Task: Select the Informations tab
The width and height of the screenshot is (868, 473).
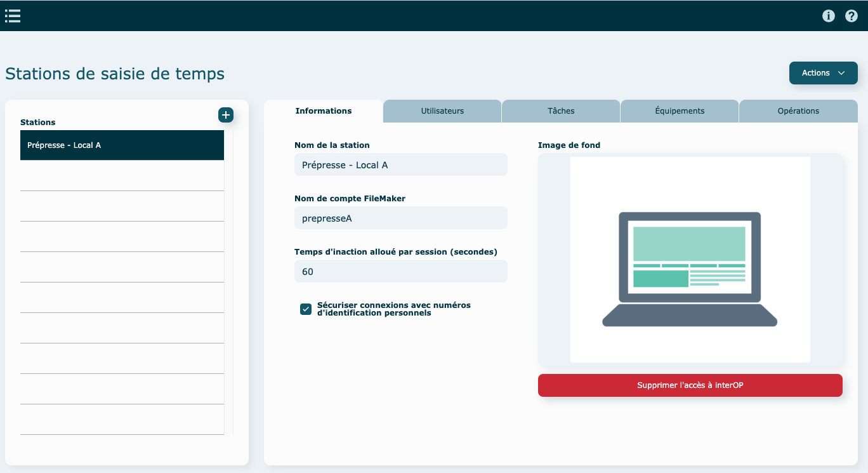Action: [x=324, y=111]
